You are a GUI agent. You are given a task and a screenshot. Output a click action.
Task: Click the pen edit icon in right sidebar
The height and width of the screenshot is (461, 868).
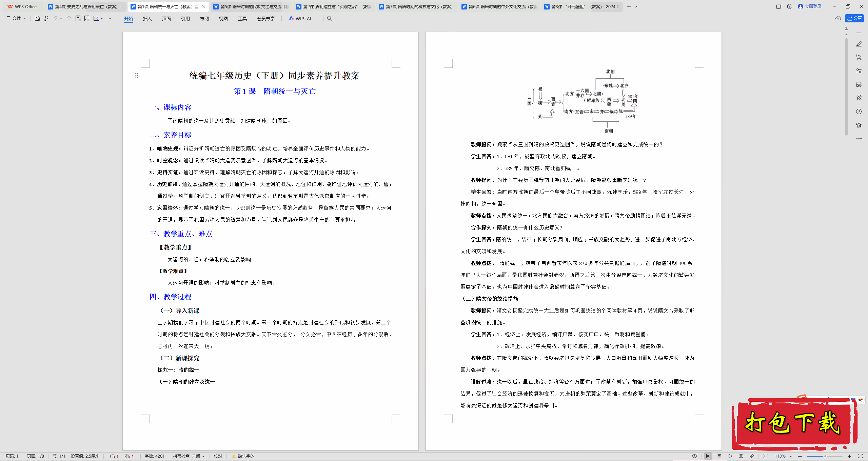click(x=859, y=44)
